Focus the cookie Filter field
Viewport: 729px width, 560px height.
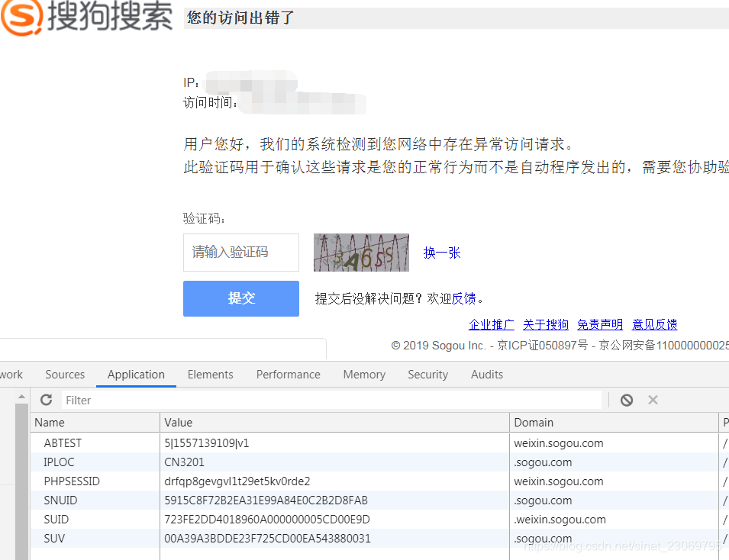331,400
